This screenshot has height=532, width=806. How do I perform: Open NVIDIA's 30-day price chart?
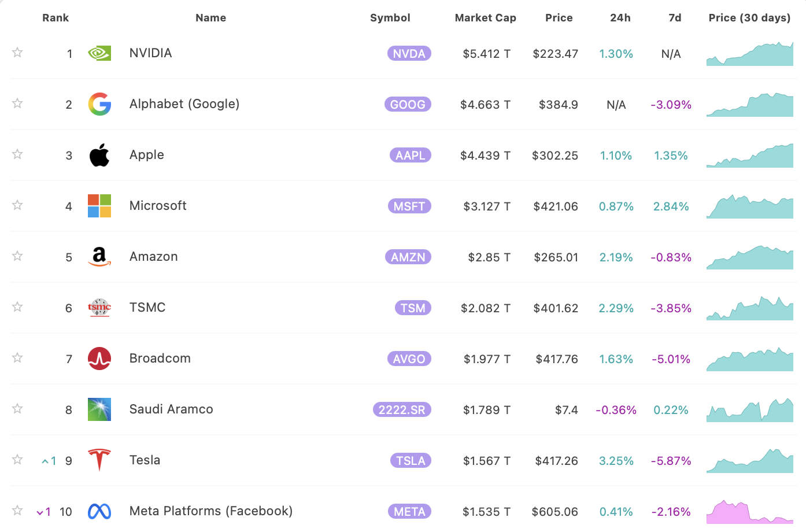point(750,54)
